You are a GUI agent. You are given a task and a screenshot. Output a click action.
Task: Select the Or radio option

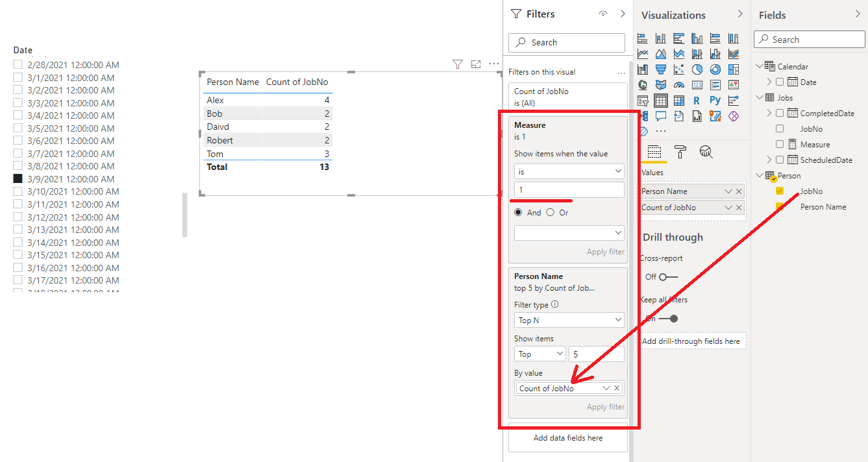[x=551, y=212]
